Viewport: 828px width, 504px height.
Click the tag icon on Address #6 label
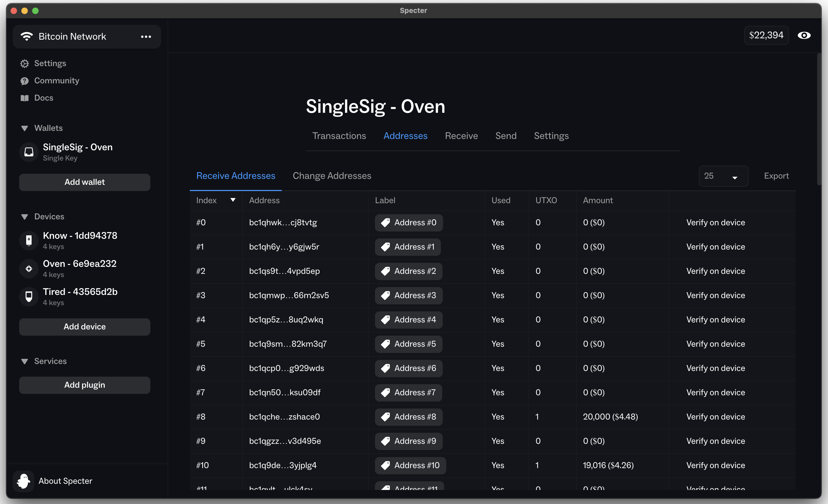tap(386, 368)
